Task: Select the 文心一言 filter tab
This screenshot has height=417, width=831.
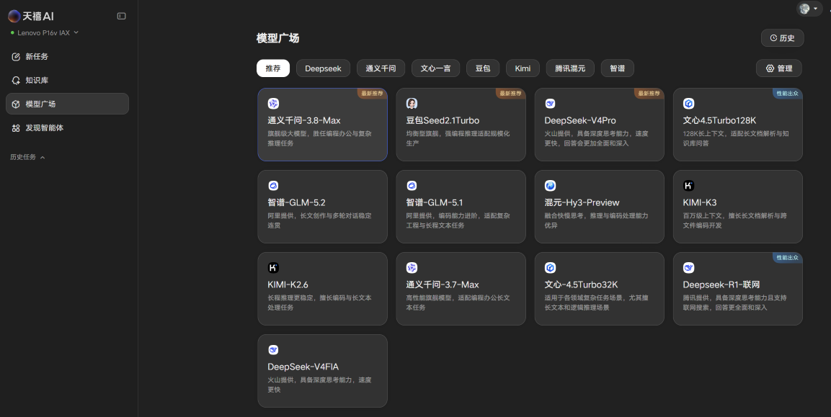Action: tap(436, 68)
